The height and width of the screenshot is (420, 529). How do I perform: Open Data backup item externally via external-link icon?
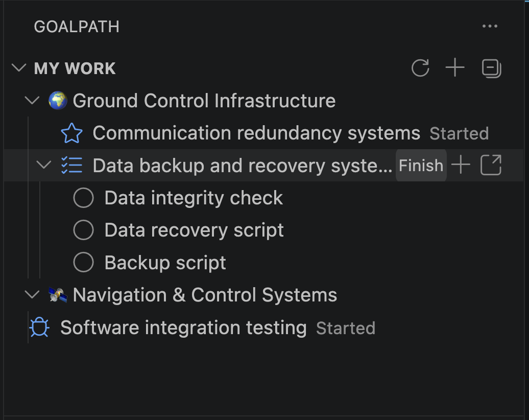491,165
